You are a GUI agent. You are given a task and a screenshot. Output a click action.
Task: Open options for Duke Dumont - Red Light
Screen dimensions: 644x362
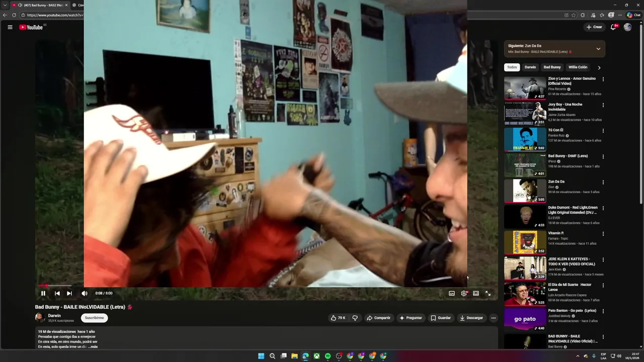[x=603, y=208]
